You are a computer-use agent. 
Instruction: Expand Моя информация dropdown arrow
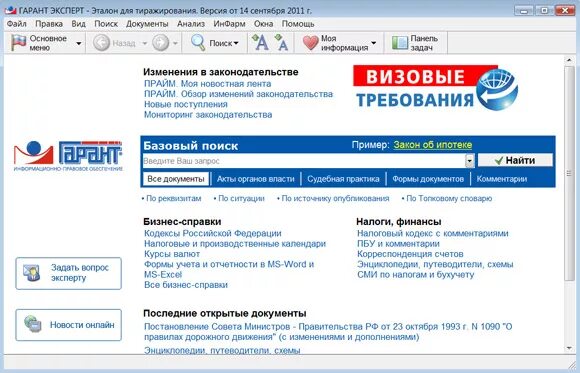click(x=374, y=43)
